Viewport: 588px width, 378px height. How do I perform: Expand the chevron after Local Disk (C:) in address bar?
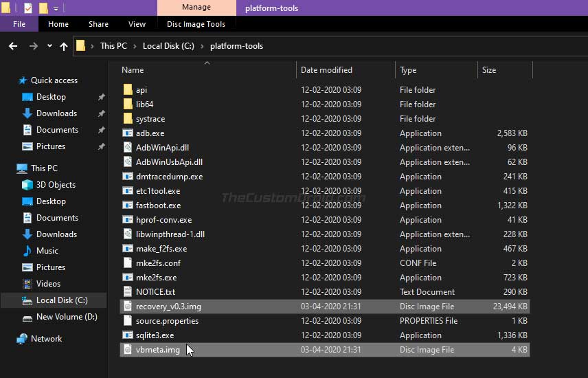[x=202, y=46]
